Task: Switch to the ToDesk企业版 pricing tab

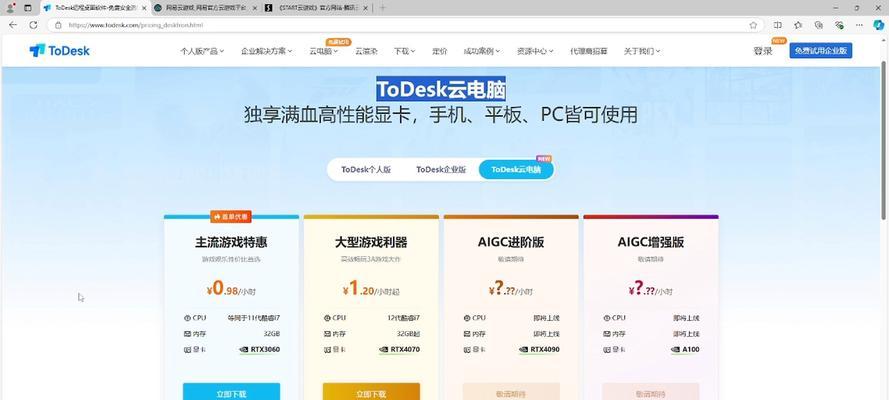Action: coord(441,169)
